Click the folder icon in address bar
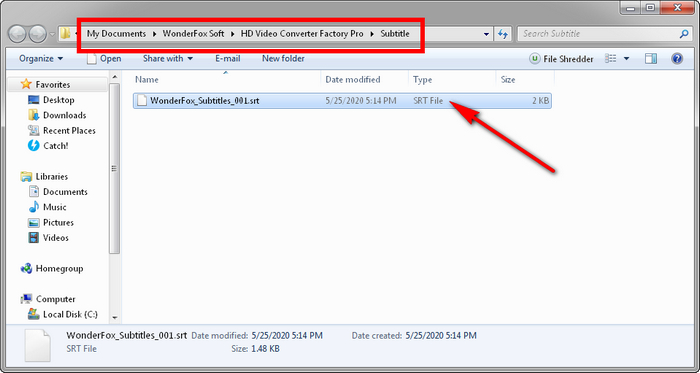 [x=66, y=33]
